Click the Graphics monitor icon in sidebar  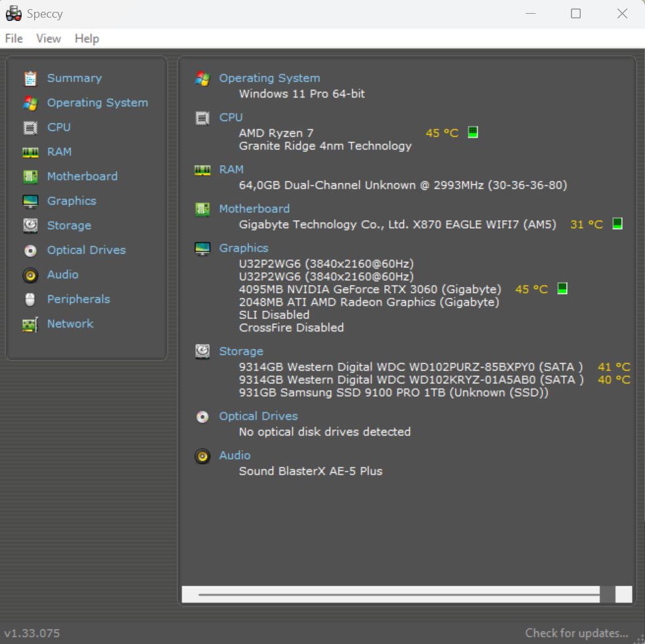tap(30, 201)
